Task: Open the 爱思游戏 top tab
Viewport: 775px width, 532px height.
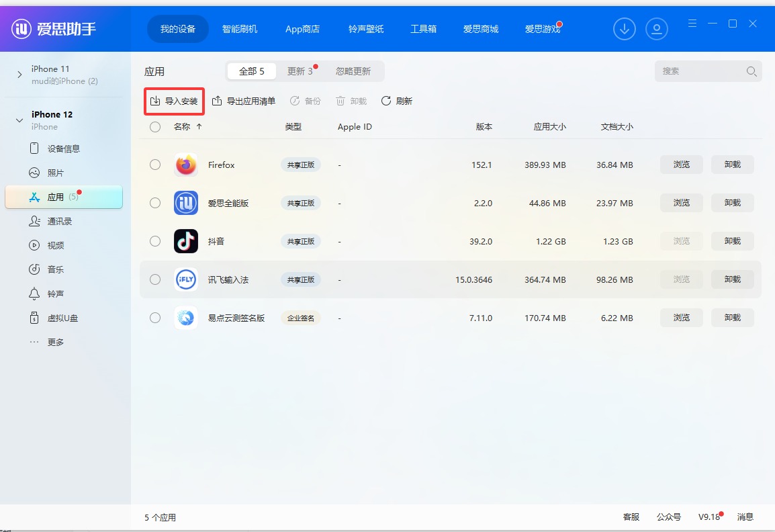Action: (x=543, y=29)
